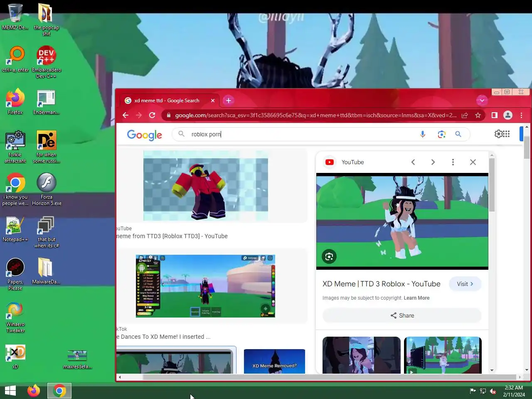This screenshot has height=399, width=532.
Task: Open Google Lens search by image
Action: click(x=441, y=134)
